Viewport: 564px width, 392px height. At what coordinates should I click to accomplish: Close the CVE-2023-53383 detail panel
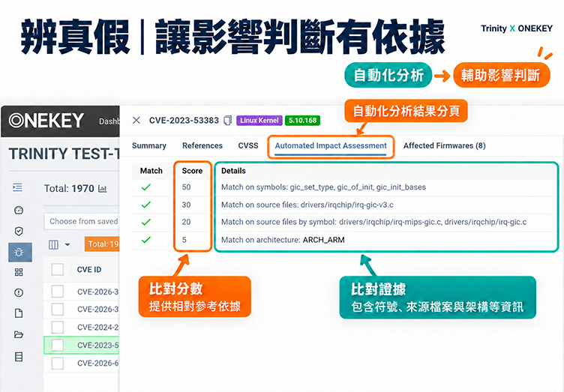click(136, 120)
